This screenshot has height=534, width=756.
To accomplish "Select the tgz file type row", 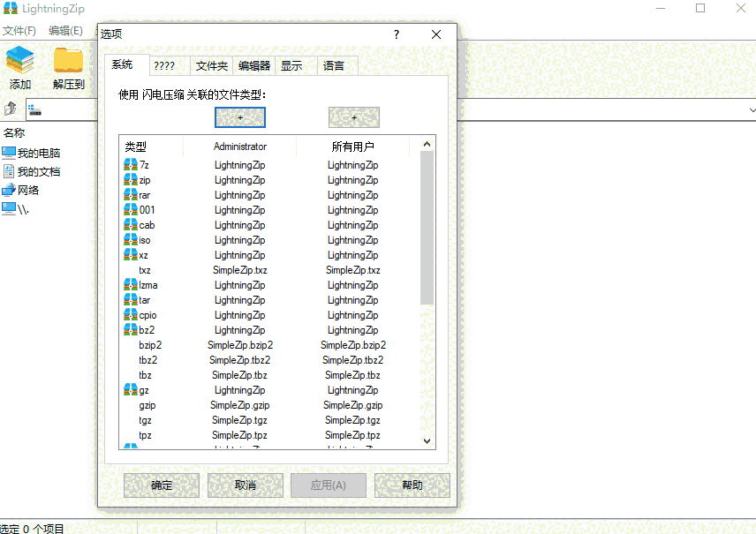I will (270, 420).
